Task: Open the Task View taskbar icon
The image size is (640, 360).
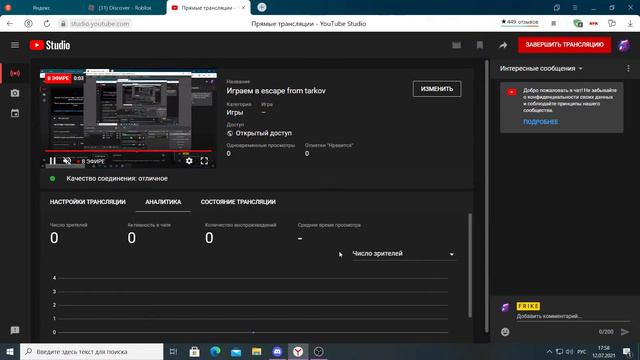Action: click(173, 351)
